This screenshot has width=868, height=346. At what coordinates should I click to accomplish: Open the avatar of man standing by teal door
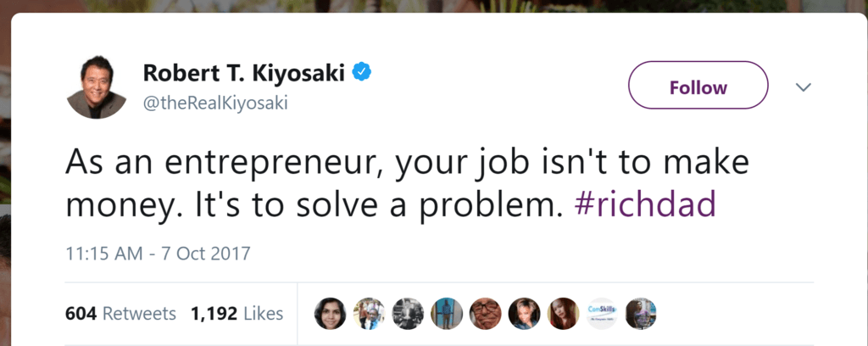click(x=447, y=314)
